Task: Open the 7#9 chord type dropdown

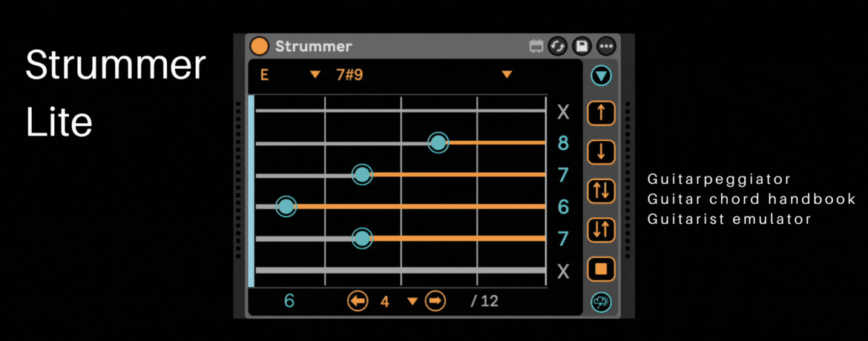Action: [507, 74]
